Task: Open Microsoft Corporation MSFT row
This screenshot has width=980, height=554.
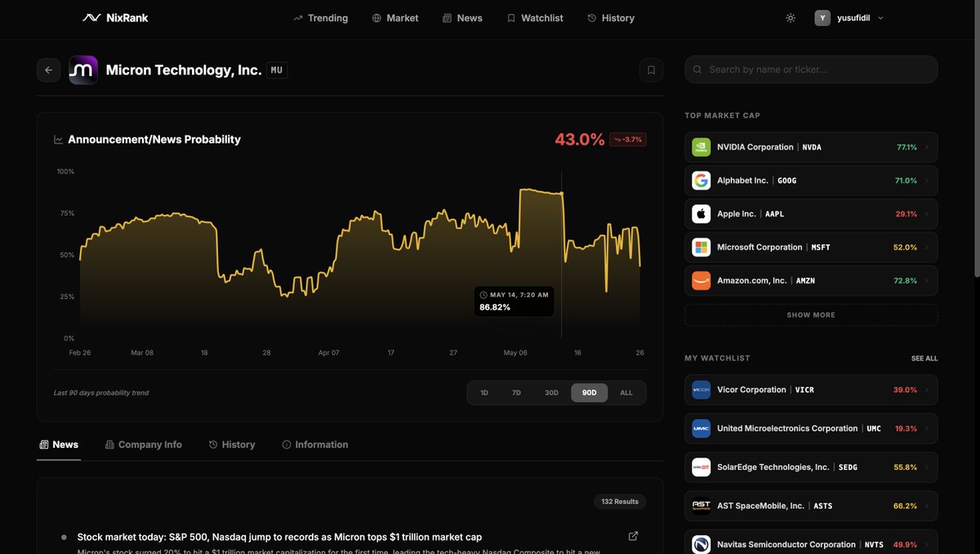Action: coord(811,248)
